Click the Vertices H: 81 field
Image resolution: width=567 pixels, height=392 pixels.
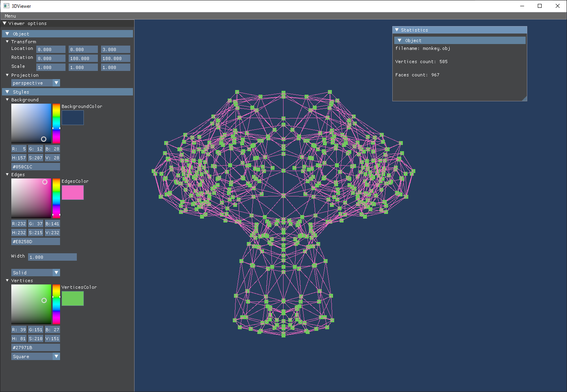pyautogui.click(x=19, y=339)
